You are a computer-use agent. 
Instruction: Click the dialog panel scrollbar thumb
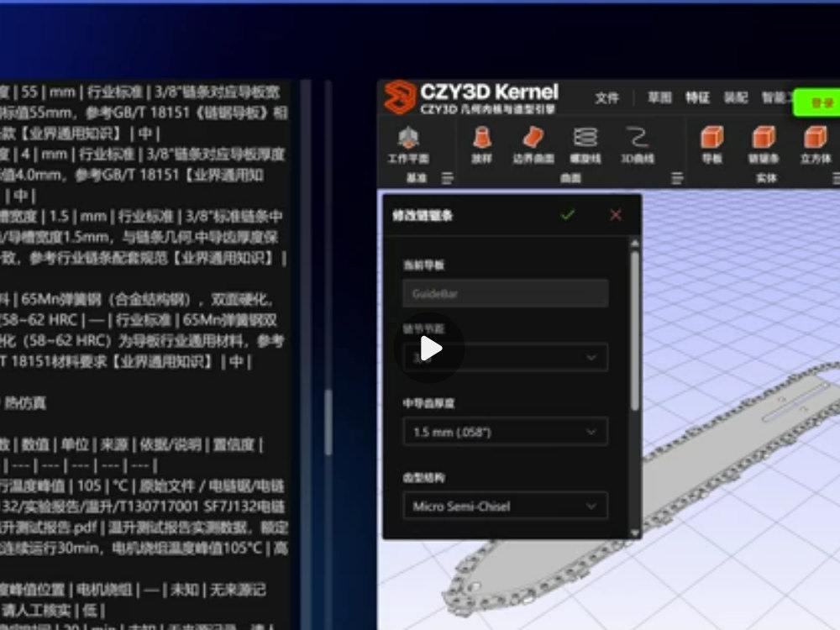pos(635,330)
